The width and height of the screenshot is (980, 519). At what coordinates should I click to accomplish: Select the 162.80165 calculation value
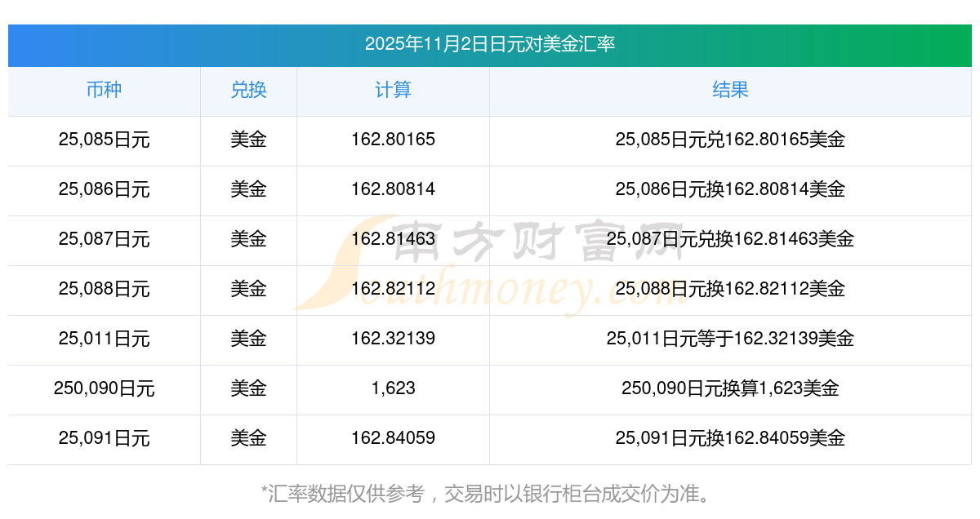click(x=393, y=140)
